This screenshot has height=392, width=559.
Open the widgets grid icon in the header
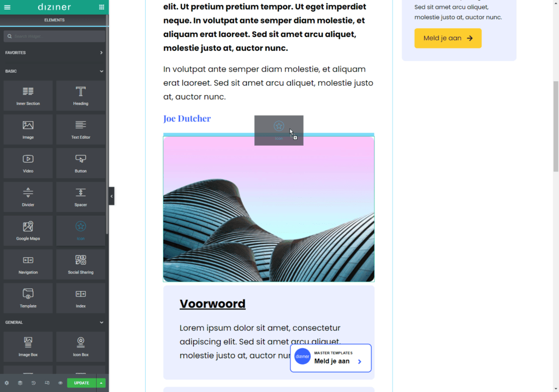tap(102, 7)
